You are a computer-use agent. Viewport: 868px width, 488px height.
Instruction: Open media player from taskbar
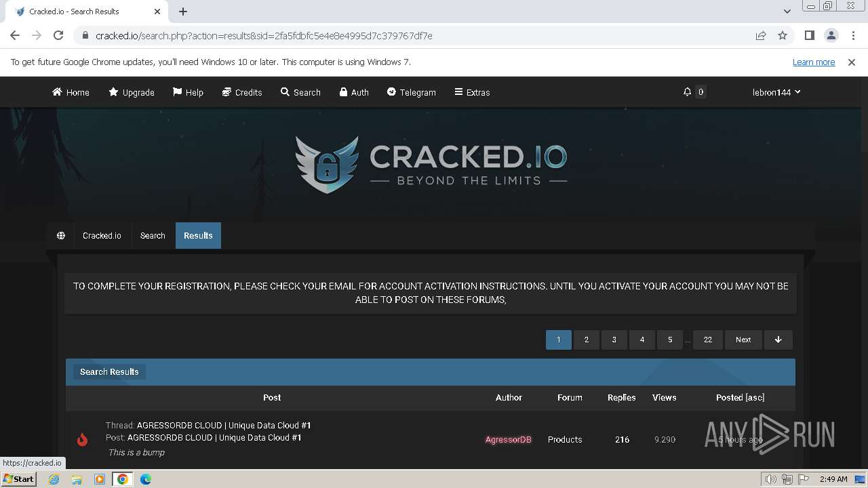[100, 479]
